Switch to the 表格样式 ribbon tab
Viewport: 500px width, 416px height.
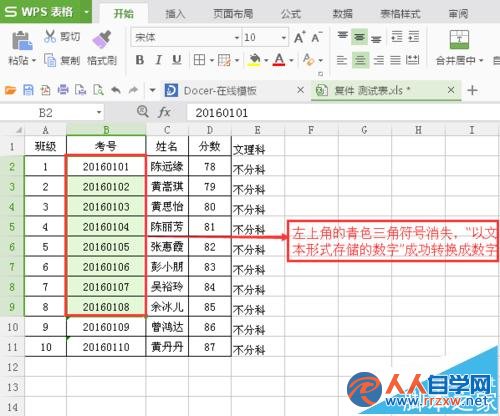pyautogui.click(x=400, y=14)
